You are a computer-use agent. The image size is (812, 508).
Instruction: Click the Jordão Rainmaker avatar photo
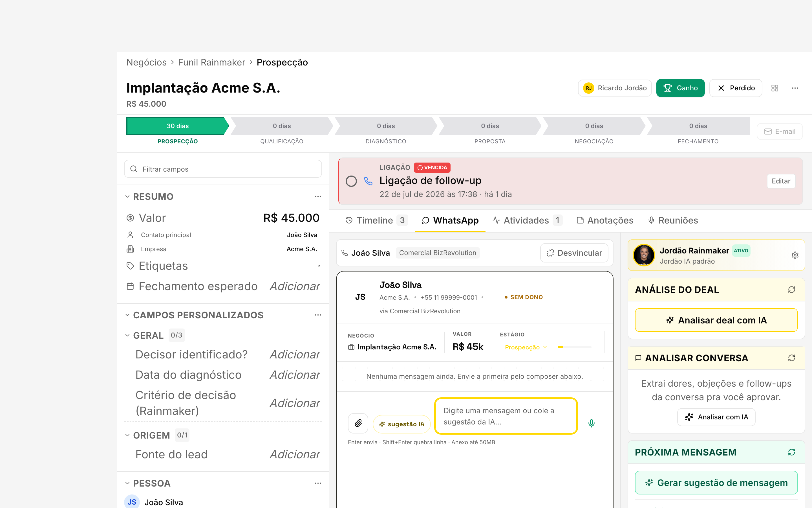coord(644,255)
